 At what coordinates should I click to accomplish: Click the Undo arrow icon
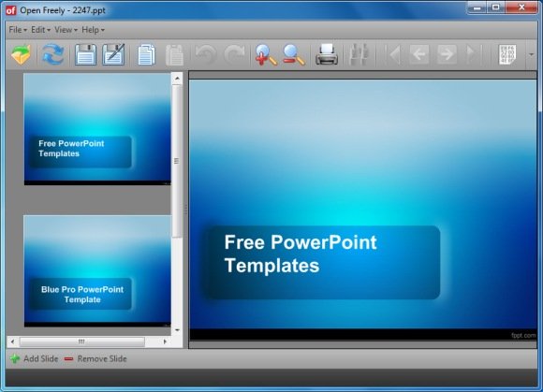point(206,54)
